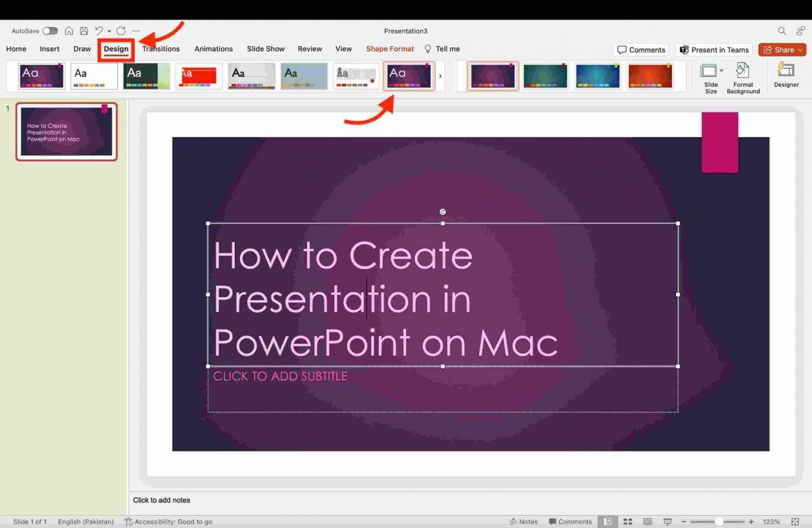Toggle the Notes pane
Screen dimensions: 812x528
click(x=524, y=521)
